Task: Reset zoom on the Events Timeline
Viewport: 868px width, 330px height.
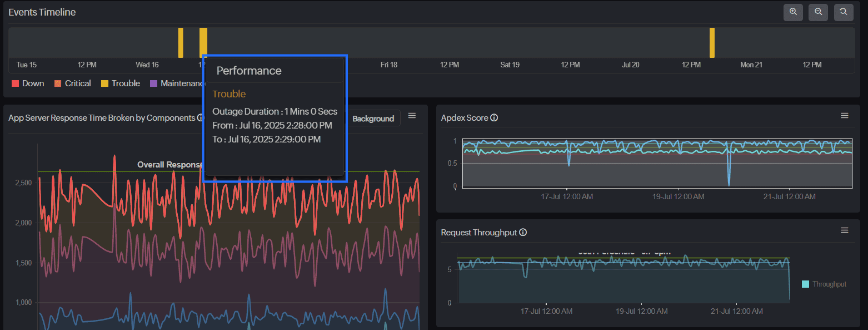Action: point(844,12)
